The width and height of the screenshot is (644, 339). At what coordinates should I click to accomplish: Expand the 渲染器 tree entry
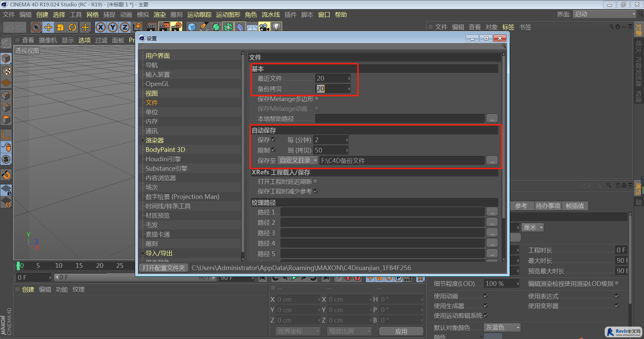tap(143, 140)
